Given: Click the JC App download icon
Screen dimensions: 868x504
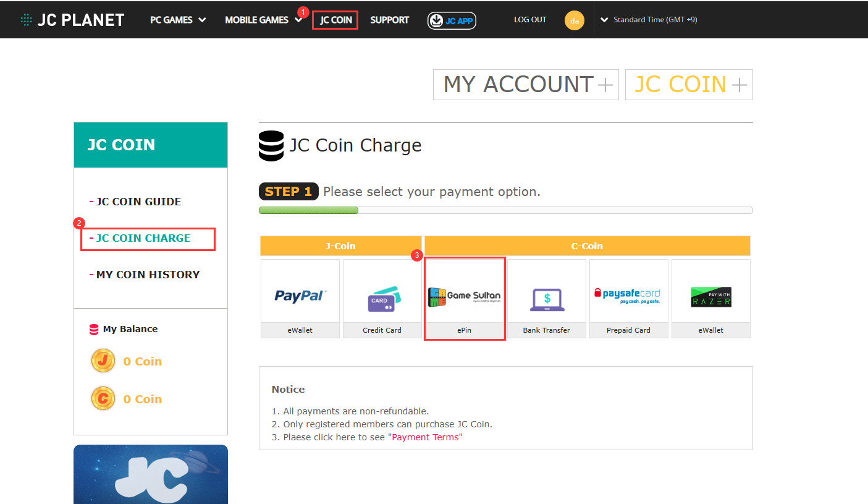Looking at the screenshot, I should click(452, 20).
